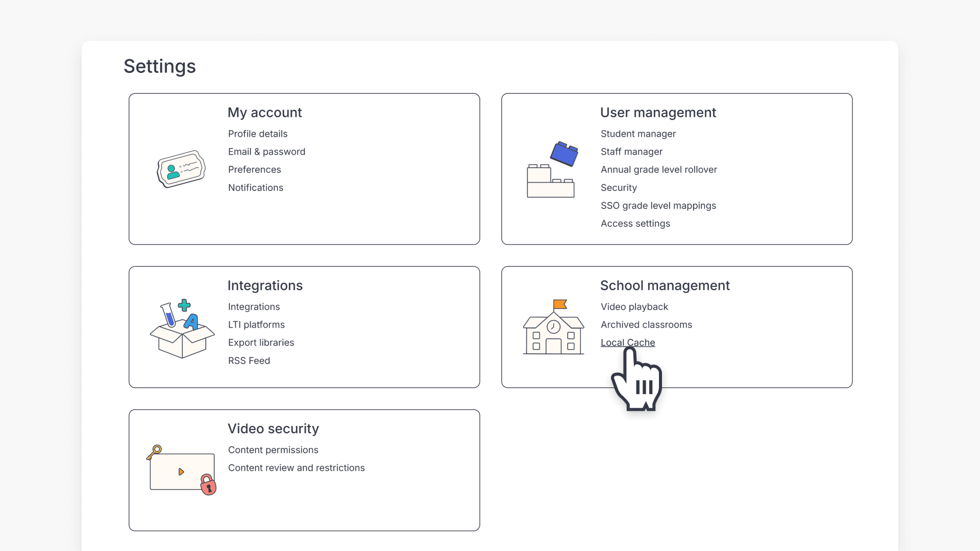The height and width of the screenshot is (551, 980).
Task: Click the key icon on the Video security card
Action: coord(154,453)
